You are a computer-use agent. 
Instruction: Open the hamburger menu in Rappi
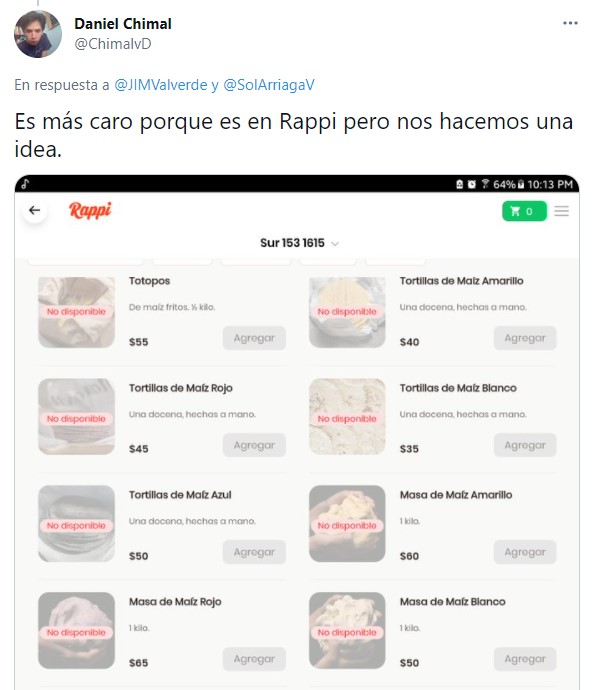pyautogui.click(x=561, y=211)
